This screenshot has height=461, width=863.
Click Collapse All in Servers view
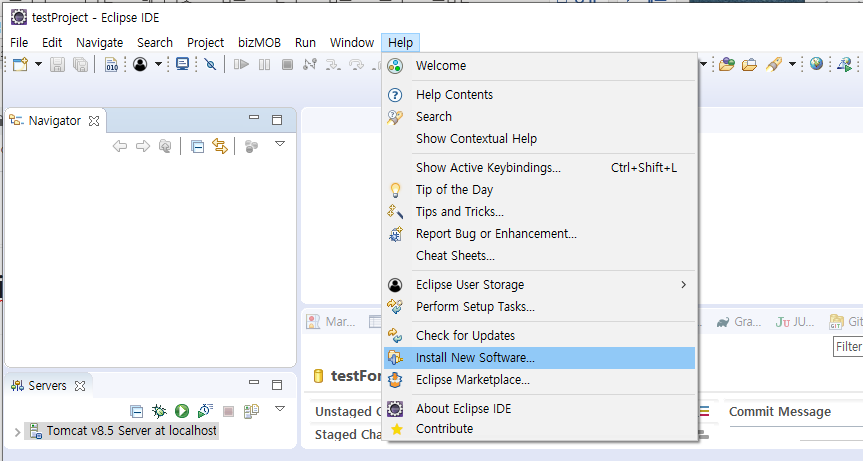pyautogui.click(x=136, y=411)
